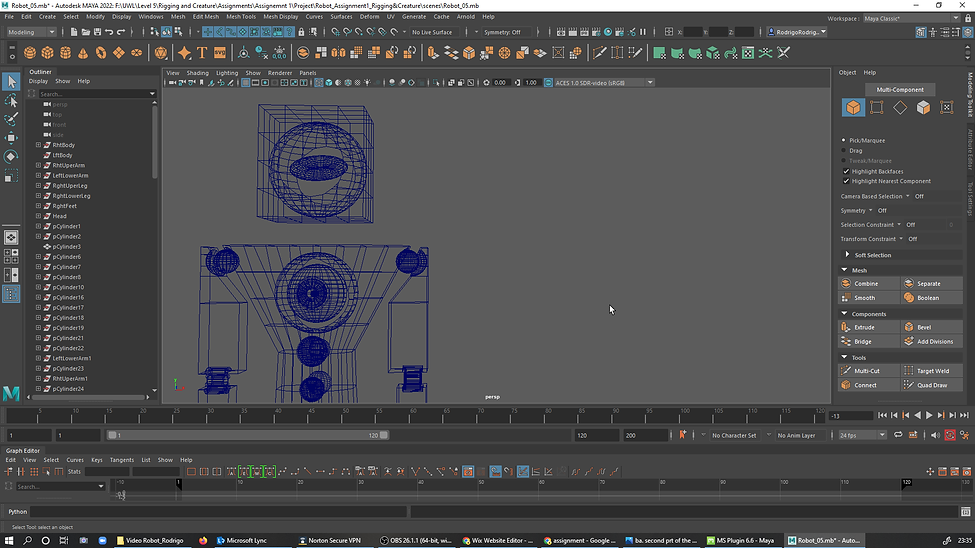Viewport: 975px width, 548px height.
Task: Activate the Move tool in toolbox
Action: pyautogui.click(x=11, y=137)
